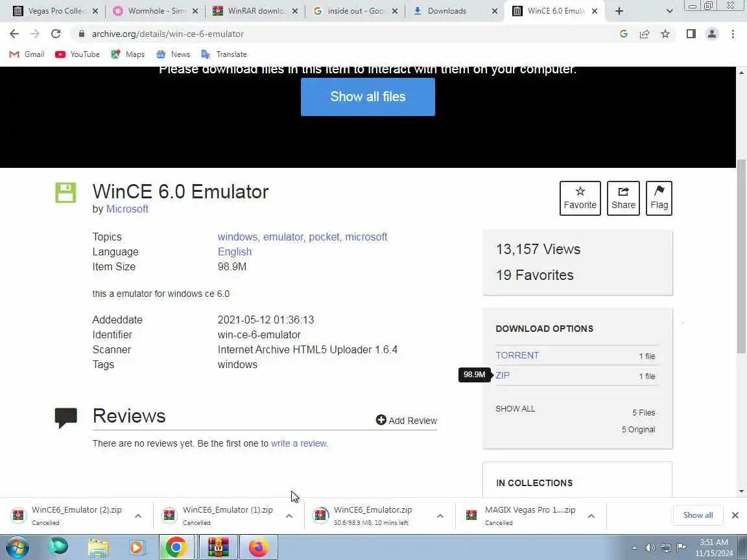Click write a review link
Viewport: 747px width, 560px height.
click(299, 443)
